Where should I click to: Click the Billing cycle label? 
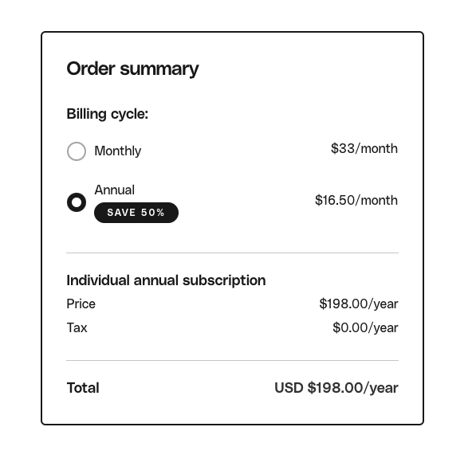[108, 115]
